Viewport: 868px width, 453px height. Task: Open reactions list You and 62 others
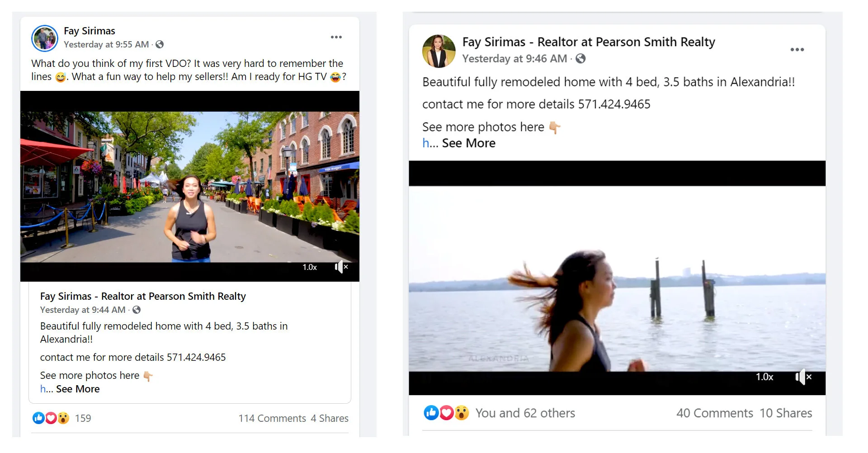click(525, 413)
